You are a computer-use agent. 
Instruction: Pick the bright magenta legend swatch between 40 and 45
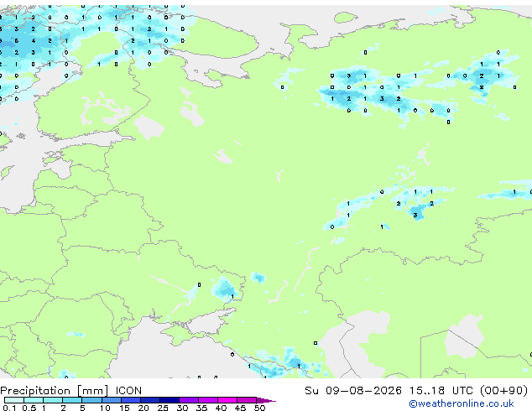click(227, 400)
